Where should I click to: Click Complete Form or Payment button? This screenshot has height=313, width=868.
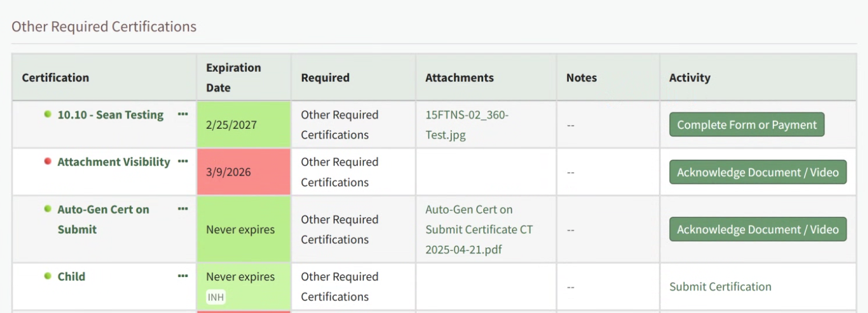point(747,125)
